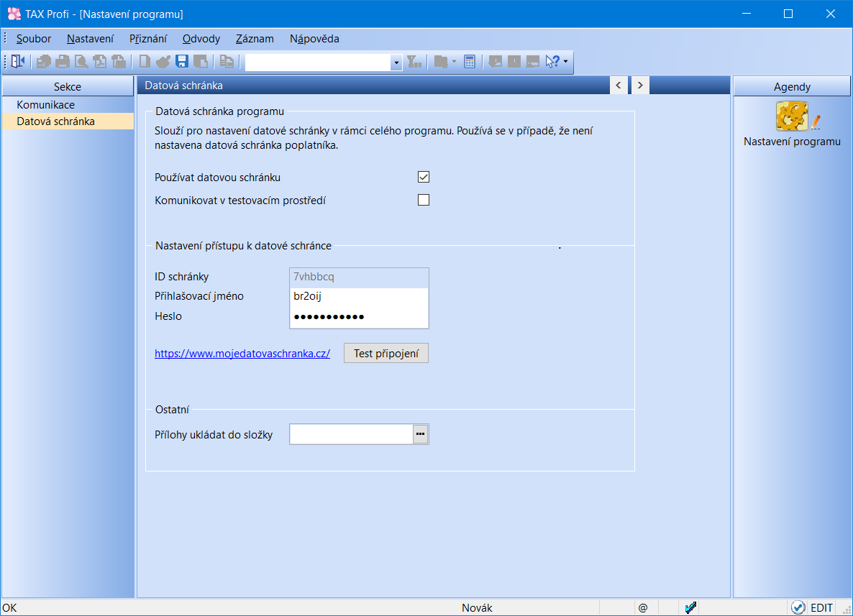The width and height of the screenshot is (853, 616).
Task: Go to next section with right chevron
Action: pos(639,86)
